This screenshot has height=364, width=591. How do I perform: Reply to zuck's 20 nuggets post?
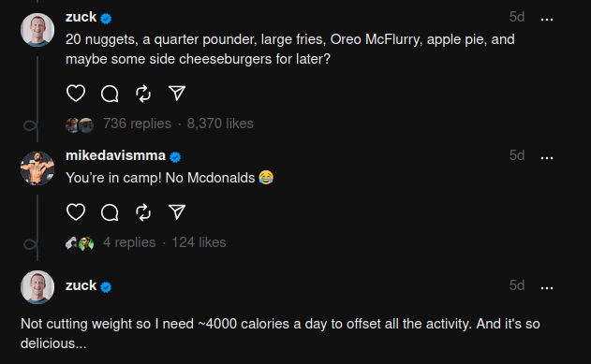pos(110,94)
